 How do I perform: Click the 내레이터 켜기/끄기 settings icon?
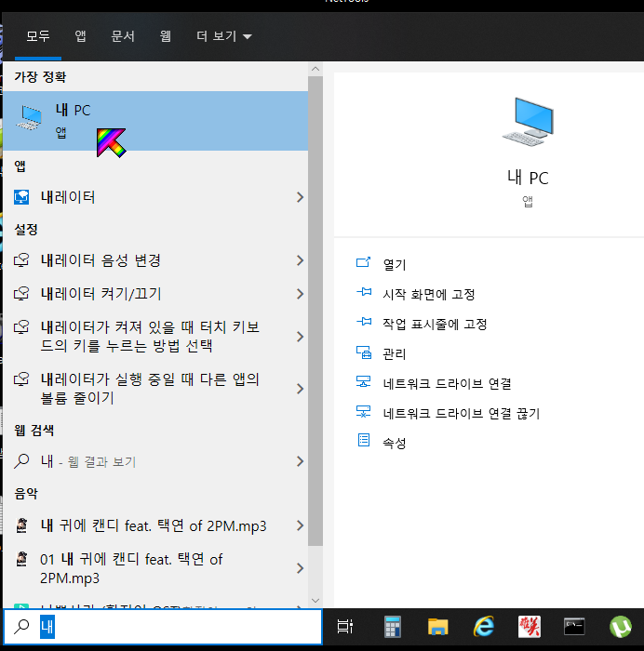point(21,294)
